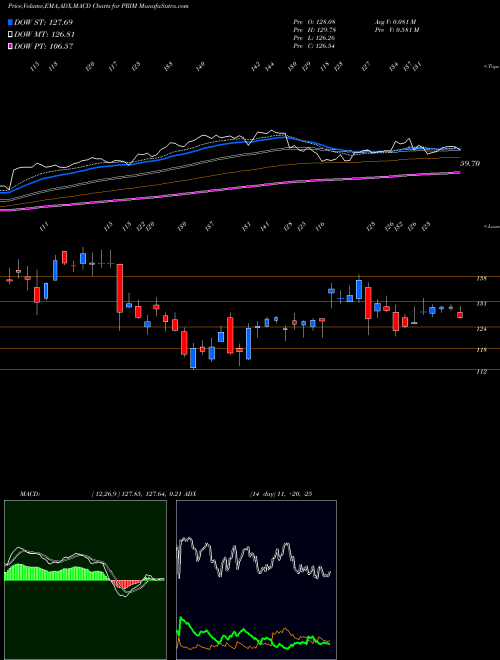Click the 118 price axis label
Screen dimensions: 500x660
click(482, 350)
